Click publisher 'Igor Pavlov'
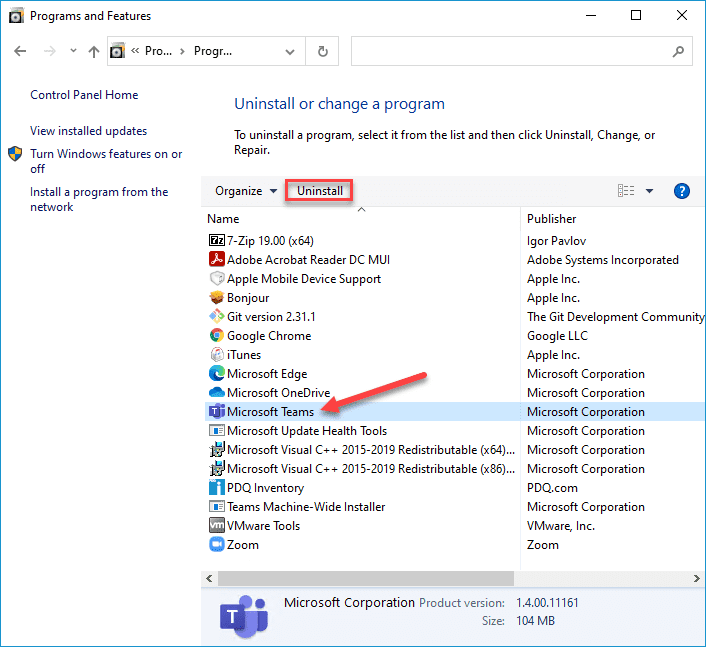The width and height of the screenshot is (706, 647). point(557,241)
